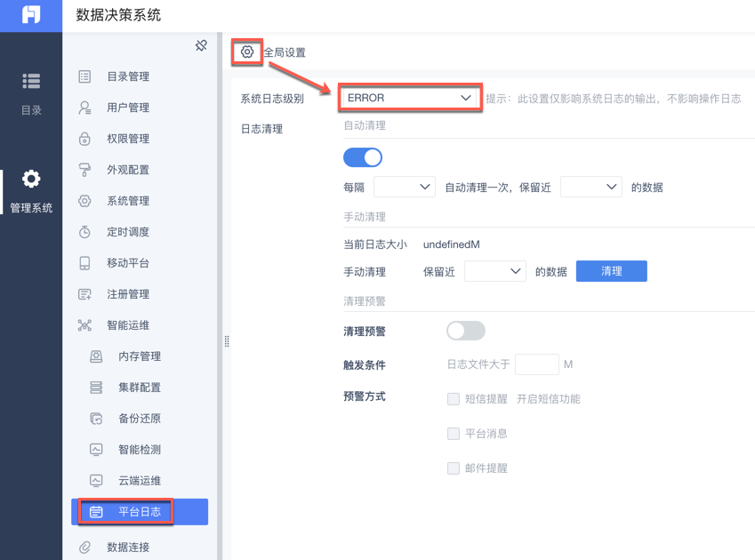Click the pin icon in the sidebar
The width and height of the screenshot is (755, 560).
[201, 45]
